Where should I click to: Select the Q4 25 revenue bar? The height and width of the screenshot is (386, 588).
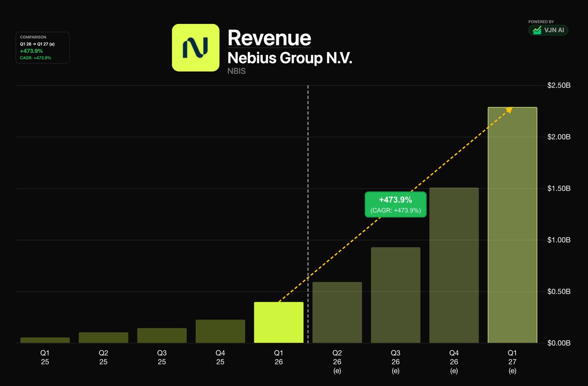(x=220, y=331)
